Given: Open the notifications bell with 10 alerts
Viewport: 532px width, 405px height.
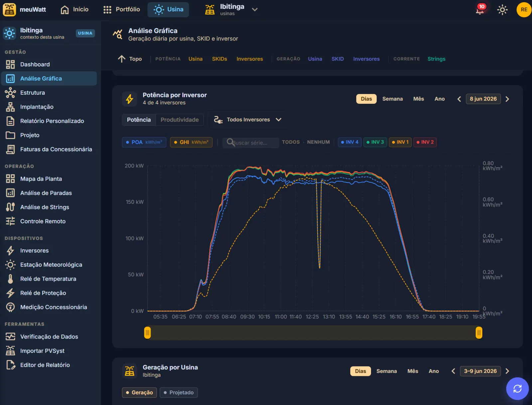Looking at the screenshot, I should click(480, 10).
